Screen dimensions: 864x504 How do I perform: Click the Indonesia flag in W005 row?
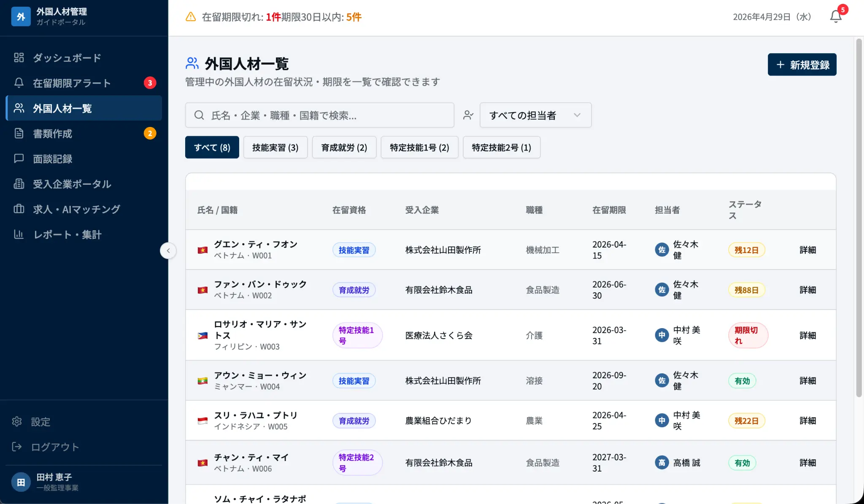pyautogui.click(x=202, y=421)
